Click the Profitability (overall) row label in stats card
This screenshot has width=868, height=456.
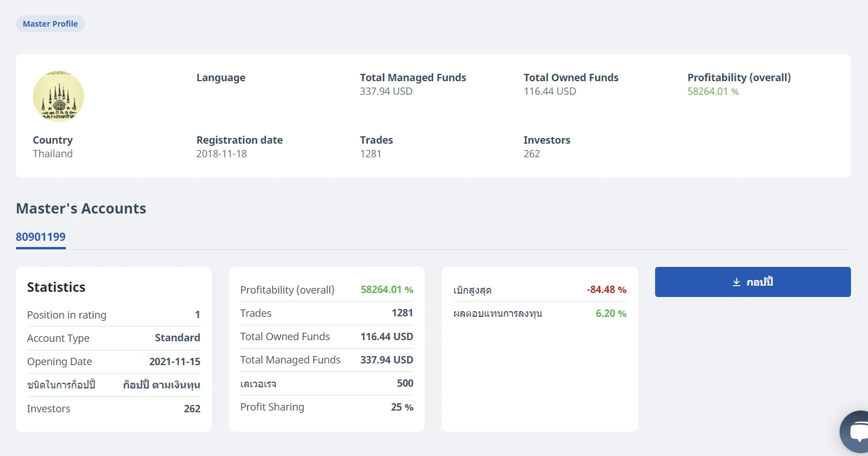click(x=287, y=290)
